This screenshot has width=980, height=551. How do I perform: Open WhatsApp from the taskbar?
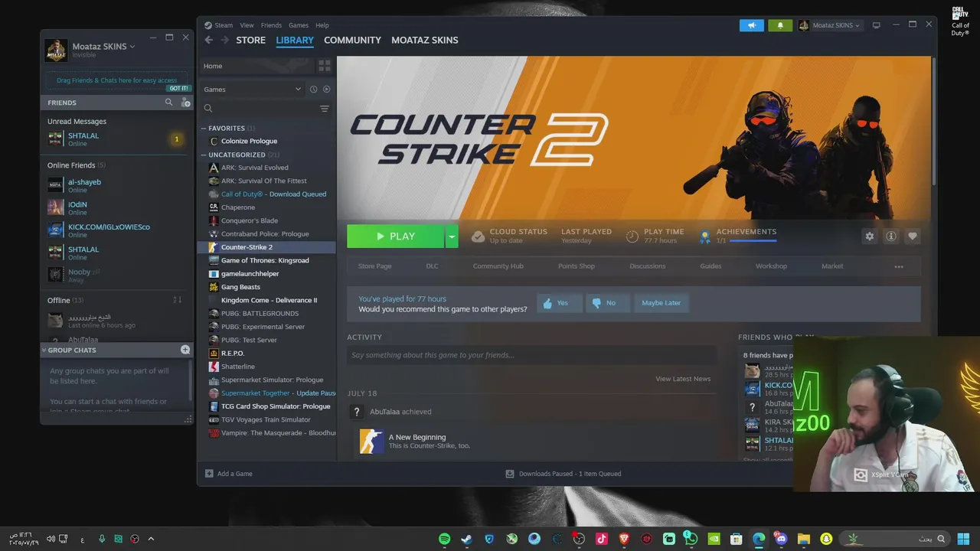point(691,539)
